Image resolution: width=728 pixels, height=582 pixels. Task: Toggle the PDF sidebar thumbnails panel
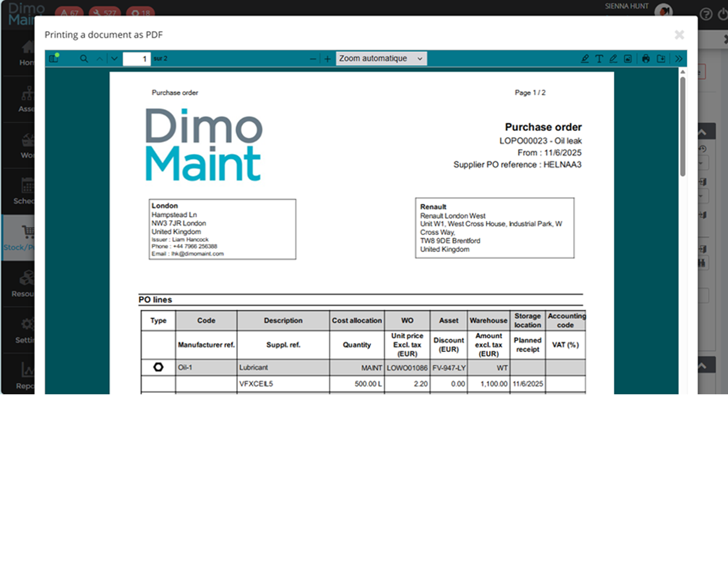point(53,58)
